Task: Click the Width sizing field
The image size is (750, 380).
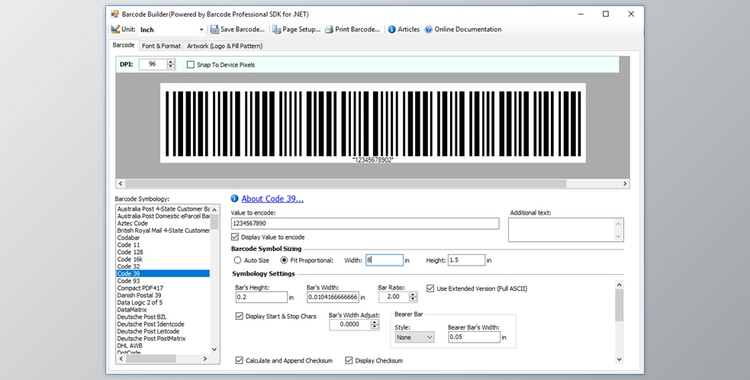Action: click(385, 260)
